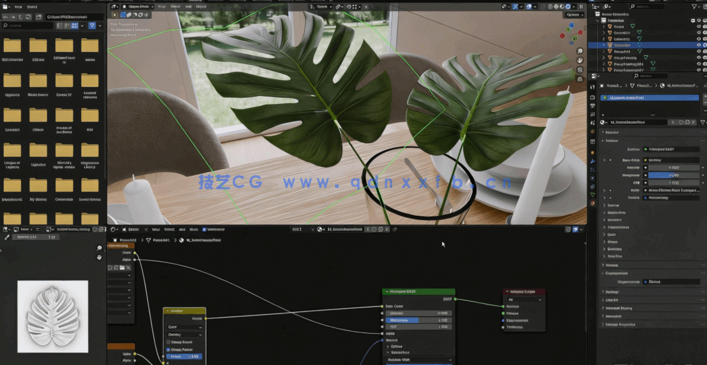
Task: Toggle pin icon in node editor header
Action: (x=395, y=229)
